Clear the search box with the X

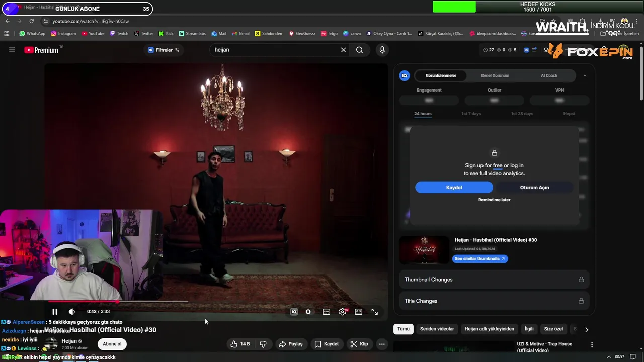344,50
